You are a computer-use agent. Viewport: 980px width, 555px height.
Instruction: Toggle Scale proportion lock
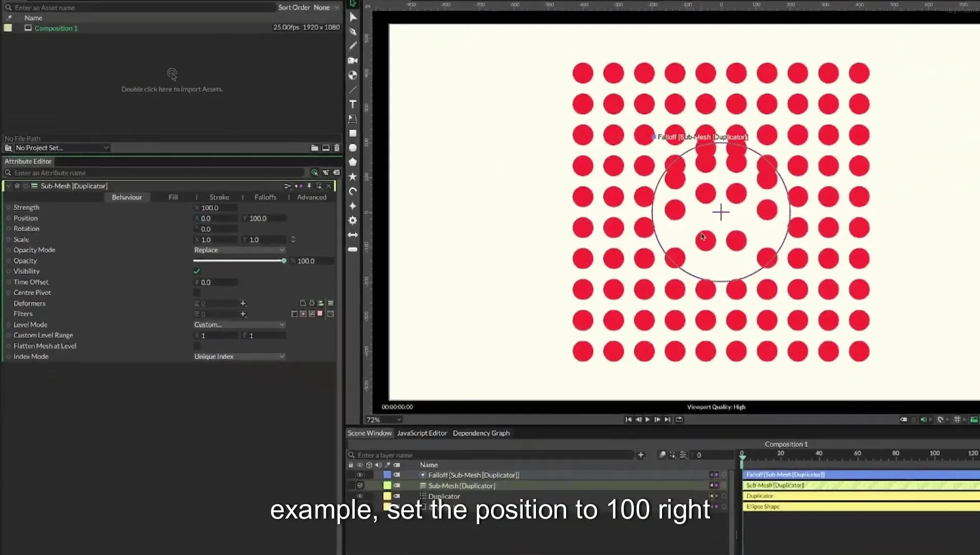point(293,240)
